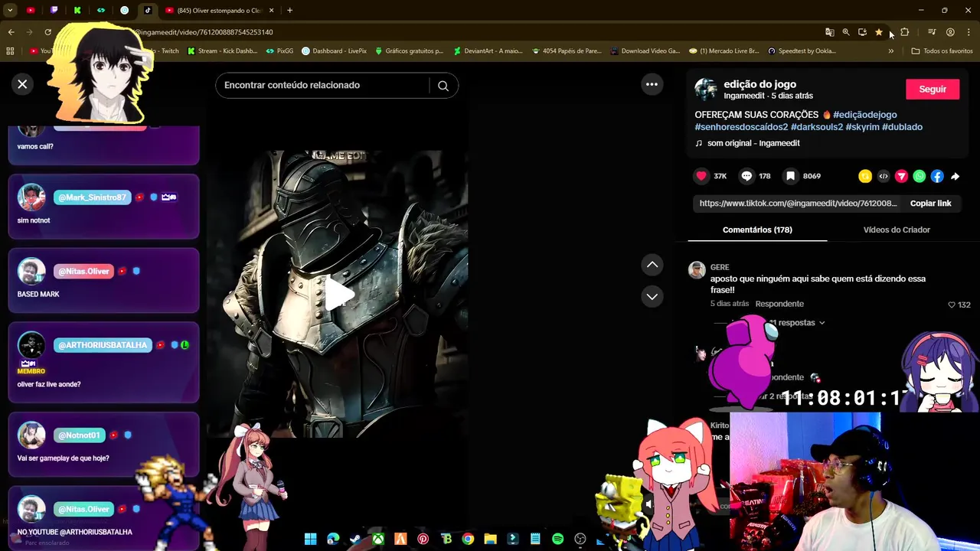Toggle bookmark star for this page
The image size is (980, 551).
pyautogui.click(x=879, y=32)
